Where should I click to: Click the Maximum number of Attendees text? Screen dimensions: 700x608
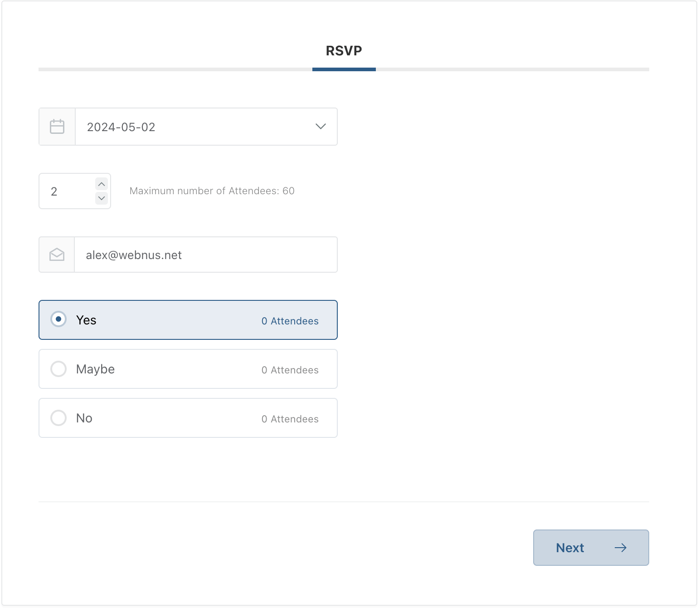point(212,191)
